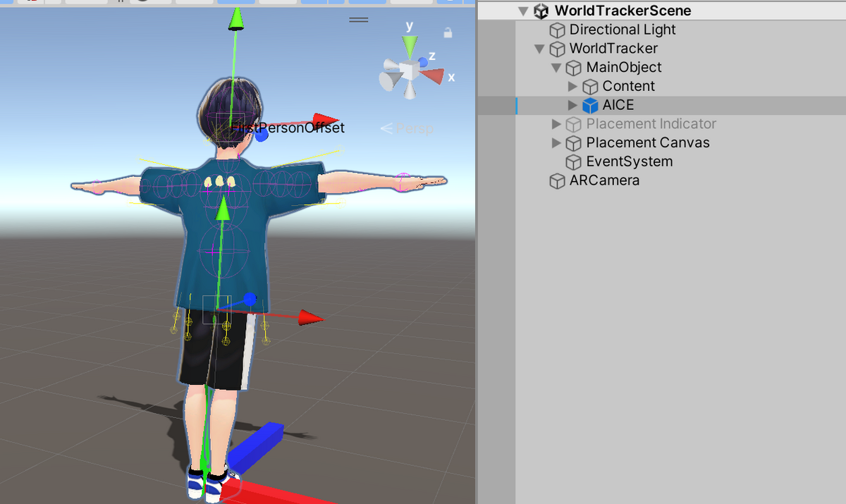This screenshot has height=504, width=846.
Task: Click the cube icon next to ARCamera
Action: pyautogui.click(x=557, y=180)
